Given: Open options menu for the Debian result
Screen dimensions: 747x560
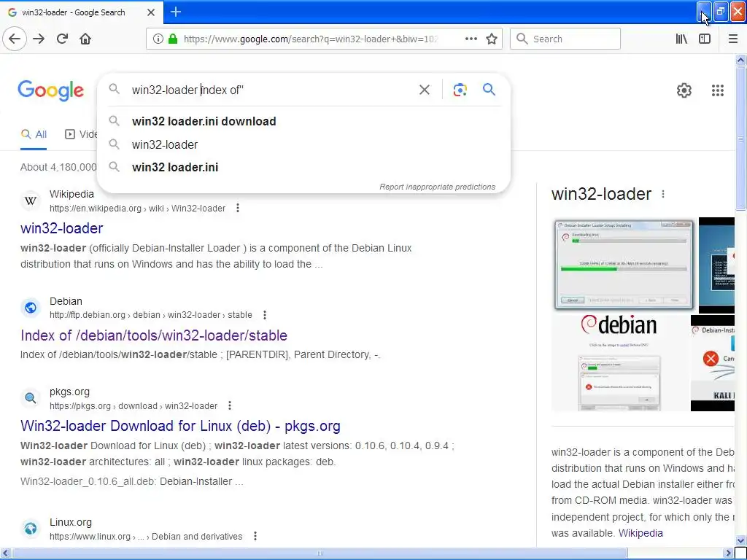Looking at the screenshot, I should coord(265,315).
